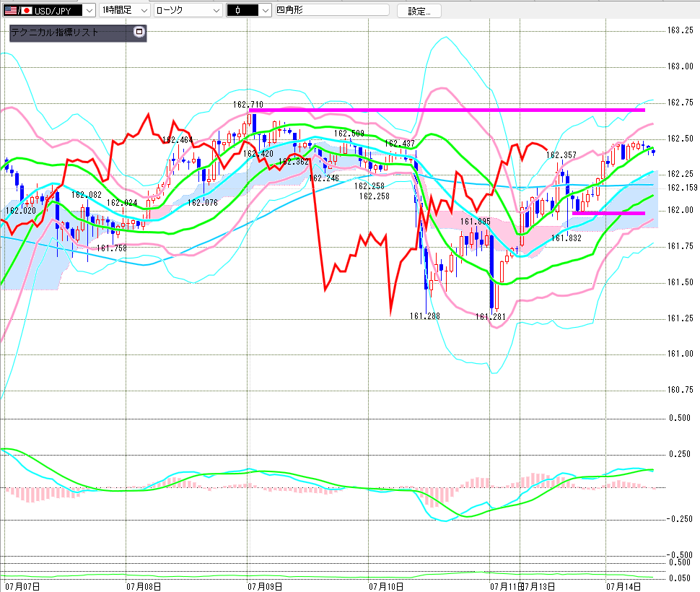
Task: Click the 07月08日 date marker on time axis
Action: 144,586
